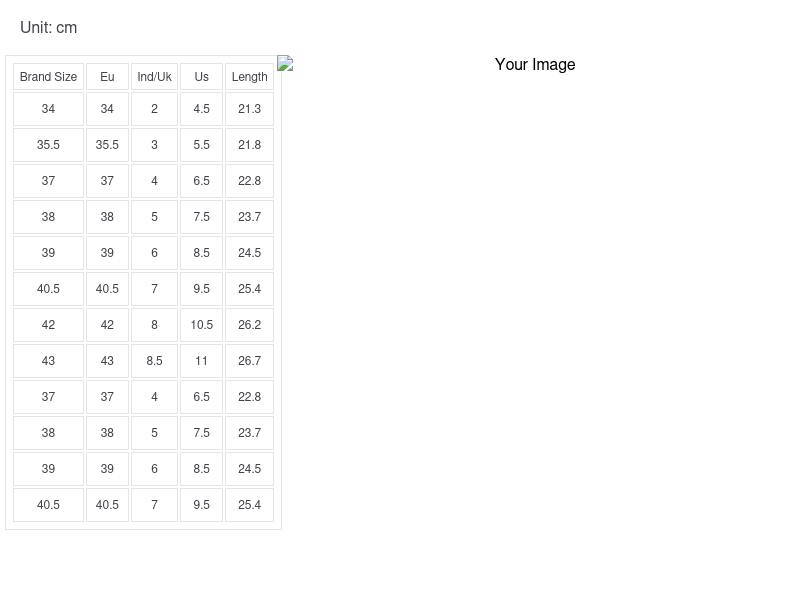
Task: Click the Us column header
Action: pos(201,77)
